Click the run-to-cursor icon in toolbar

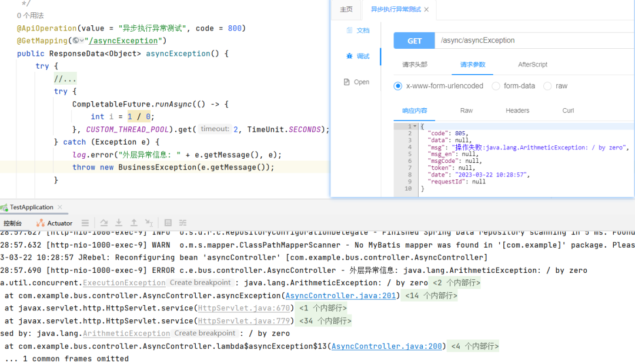(149, 223)
